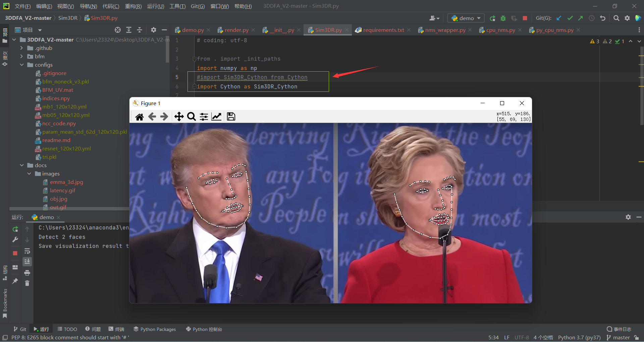Open axis edit parameters in Figure 1
Viewport: 644px width, 342px height.
tap(216, 117)
